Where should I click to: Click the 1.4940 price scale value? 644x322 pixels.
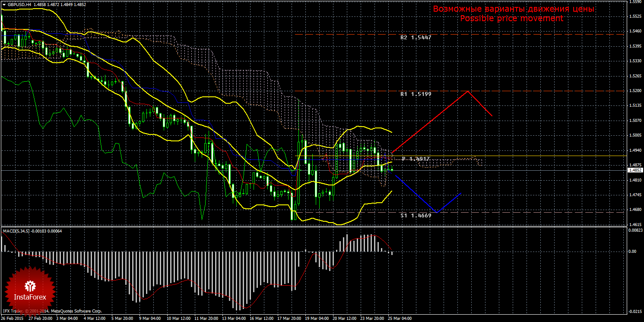pyautogui.click(x=635, y=150)
